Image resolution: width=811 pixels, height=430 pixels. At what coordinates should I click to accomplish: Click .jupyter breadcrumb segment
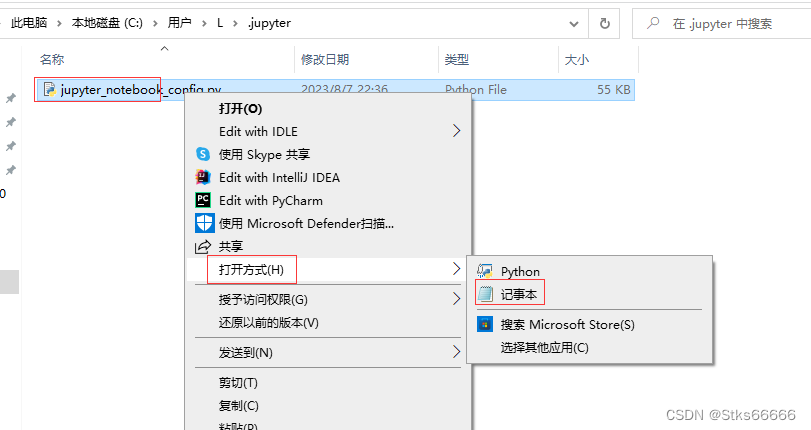tap(269, 23)
